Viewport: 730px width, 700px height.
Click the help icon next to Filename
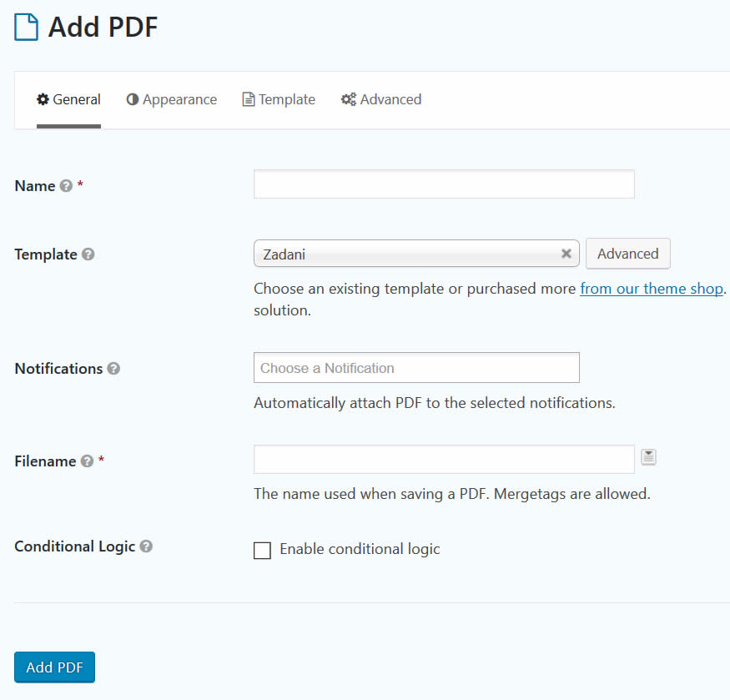click(x=87, y=461)
